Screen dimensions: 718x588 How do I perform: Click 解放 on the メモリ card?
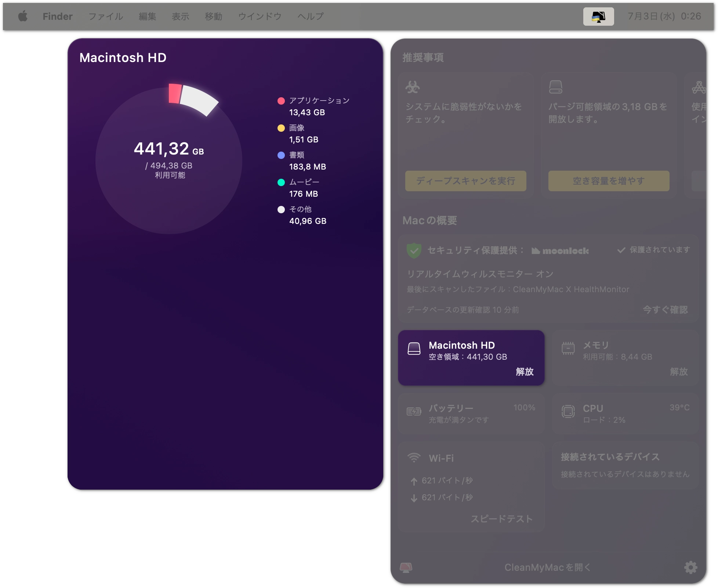tap(679, 372)
